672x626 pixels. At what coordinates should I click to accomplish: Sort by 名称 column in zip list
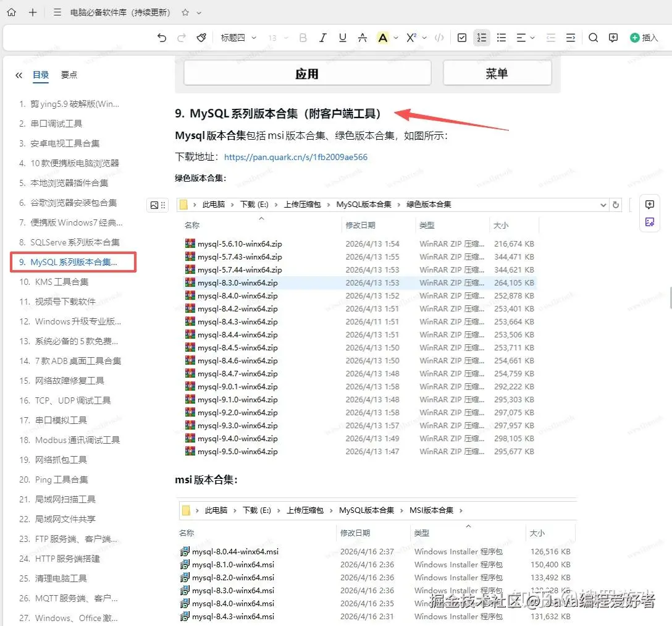(192, 225)
